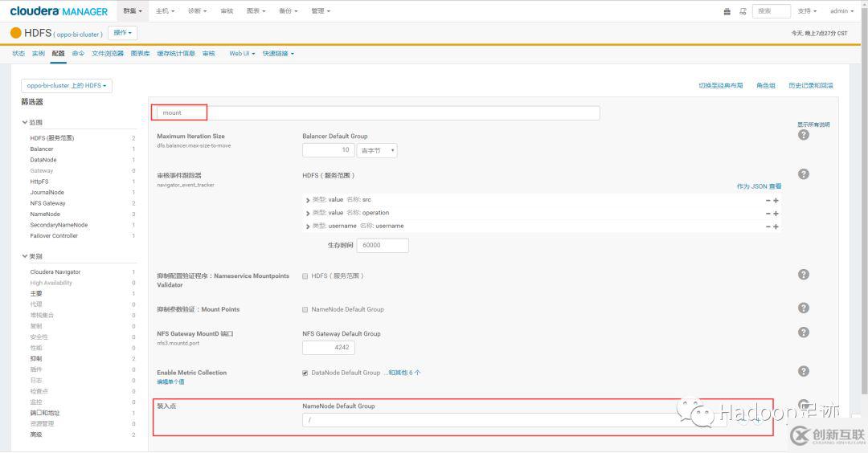Click 显示所有说明 link
This screenshot has width=868, height=453.
coord(813,124)
